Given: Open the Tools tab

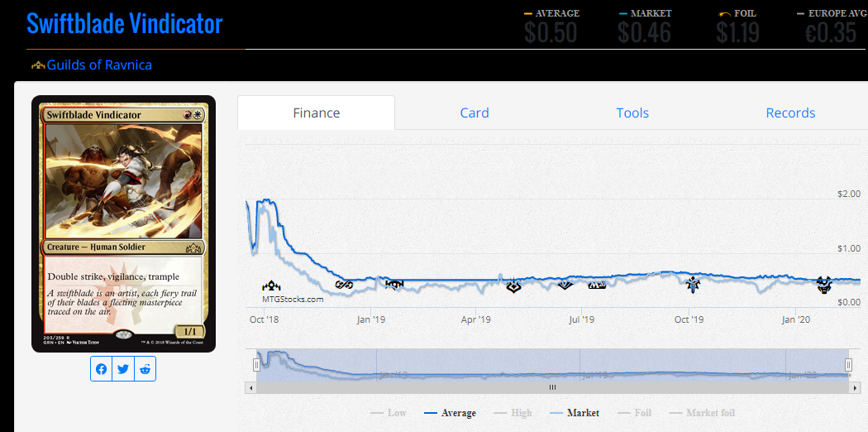Looking at the screenshot, I should tap(632, 113).
